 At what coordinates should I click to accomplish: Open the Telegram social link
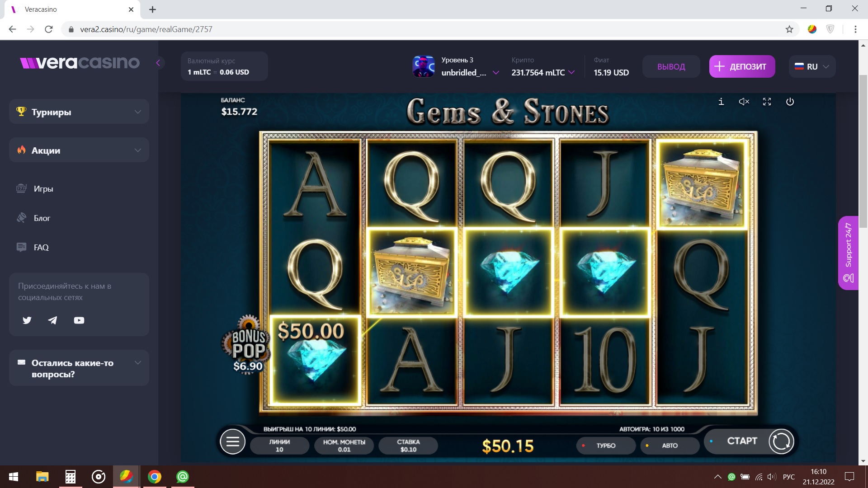[x=53, y=320]
